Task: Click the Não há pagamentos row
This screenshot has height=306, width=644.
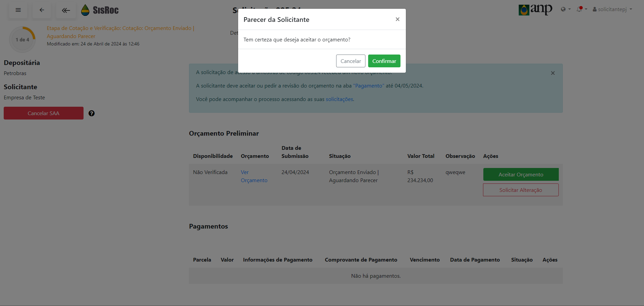Action: (376, 276)
